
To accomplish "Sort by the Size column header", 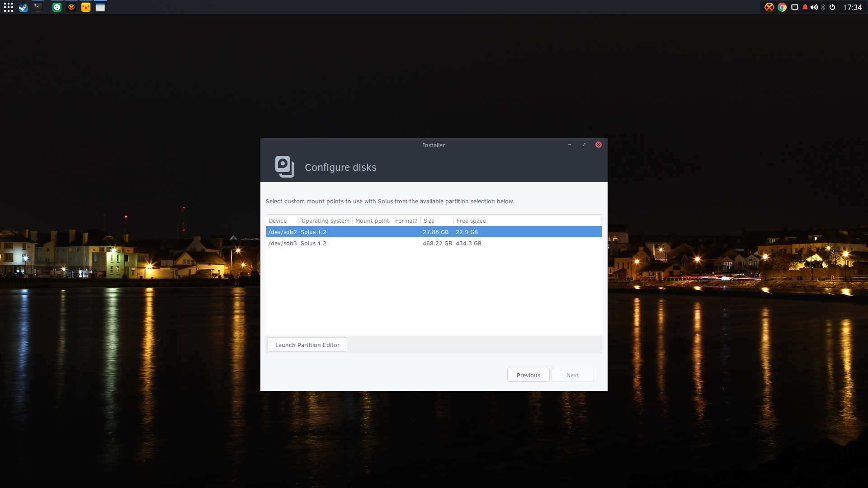I will click(437, 221).
